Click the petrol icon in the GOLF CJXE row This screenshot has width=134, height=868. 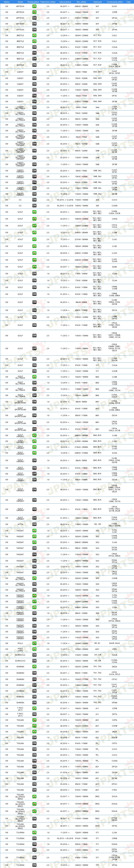pyautogui.click(x=34, y=246)
